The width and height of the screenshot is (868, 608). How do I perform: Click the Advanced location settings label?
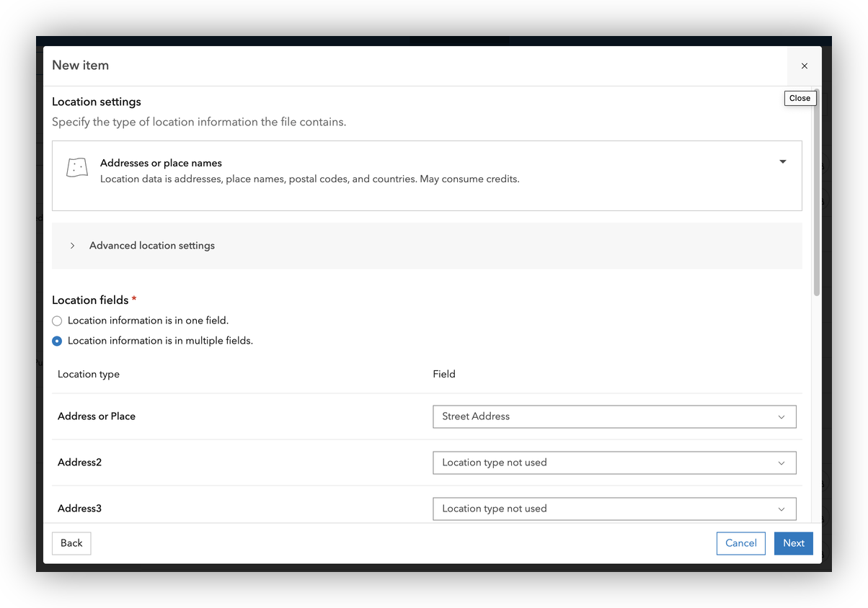click(x=152, y=246)
